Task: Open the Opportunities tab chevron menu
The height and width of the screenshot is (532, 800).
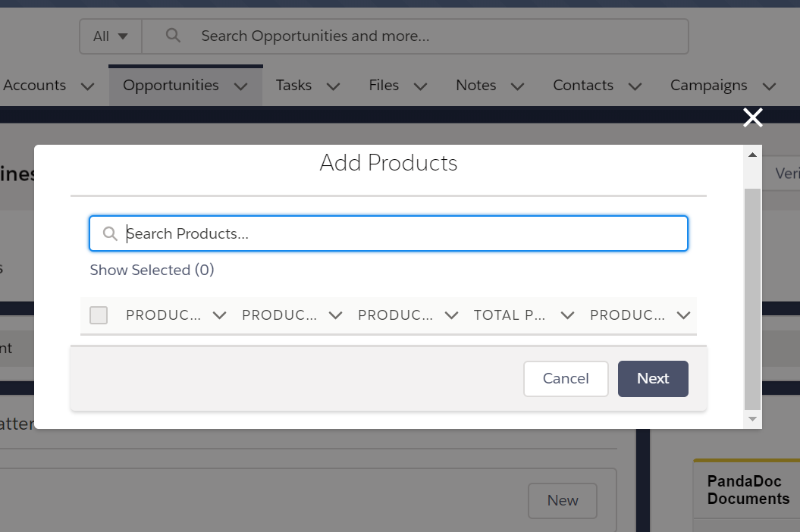Action: (241, 86)
